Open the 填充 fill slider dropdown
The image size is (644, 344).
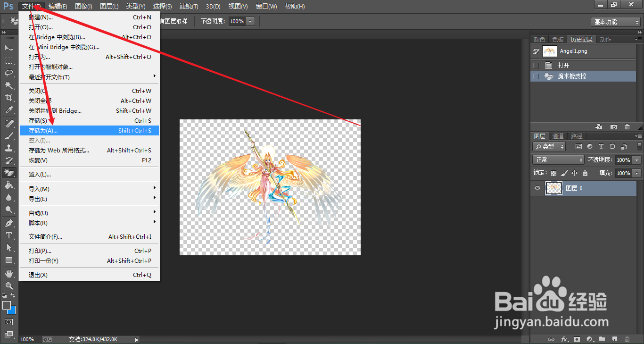pyautogui.click(x=637, y=173)
